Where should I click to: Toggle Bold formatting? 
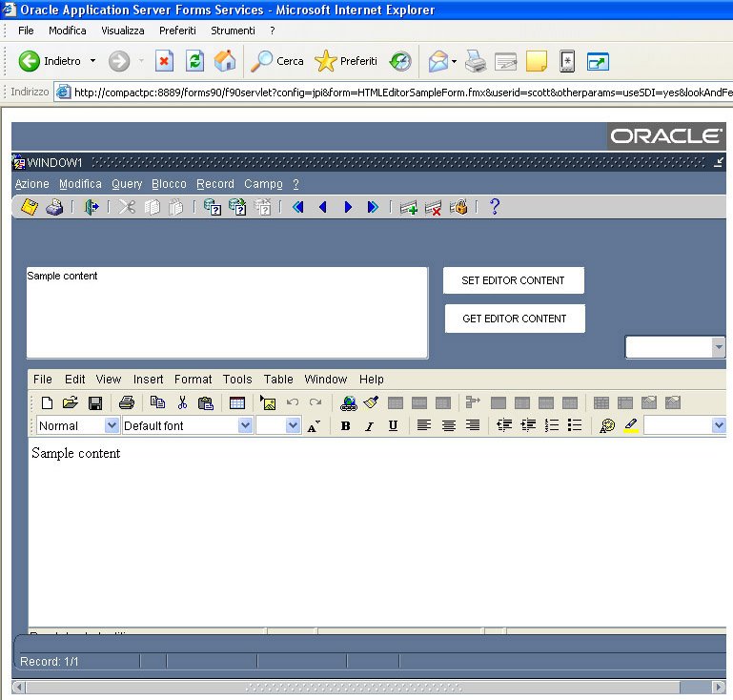345,425
